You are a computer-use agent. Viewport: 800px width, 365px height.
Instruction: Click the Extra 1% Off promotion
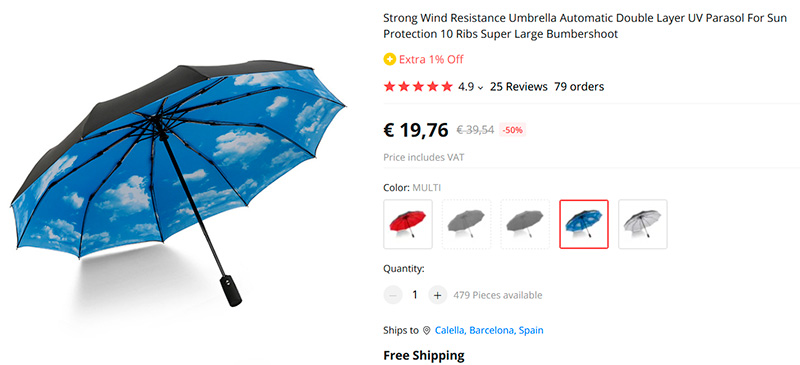coord(431,59)
